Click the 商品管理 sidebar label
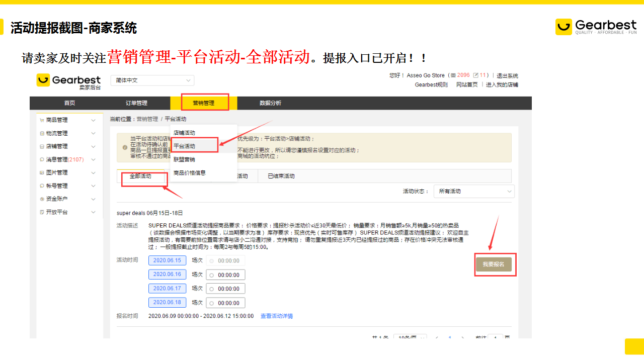The height and width of the screenshot is (362, 644). coord(57,120)
